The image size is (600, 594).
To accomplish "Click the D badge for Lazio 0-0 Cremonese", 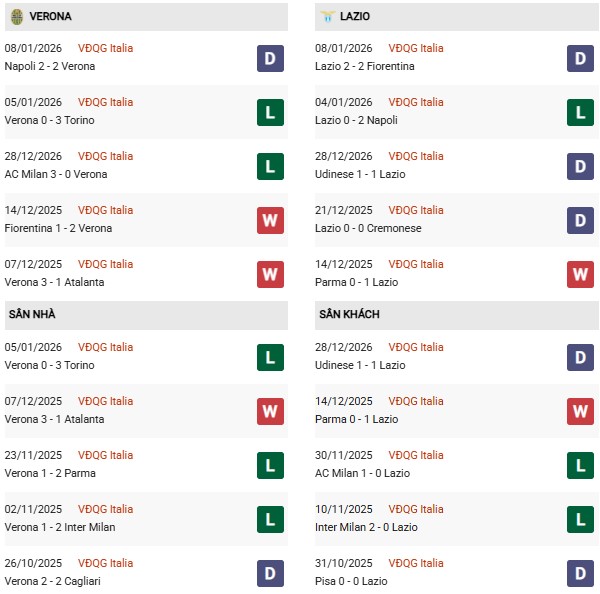I will pos(581,220).
